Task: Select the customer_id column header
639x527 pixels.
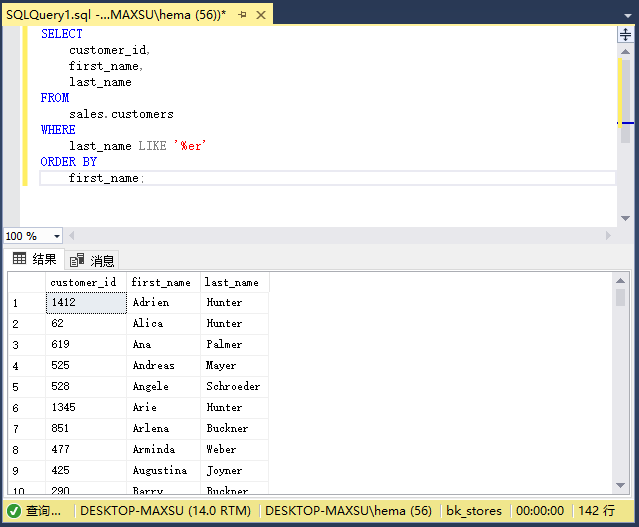Action: point(86,282)
